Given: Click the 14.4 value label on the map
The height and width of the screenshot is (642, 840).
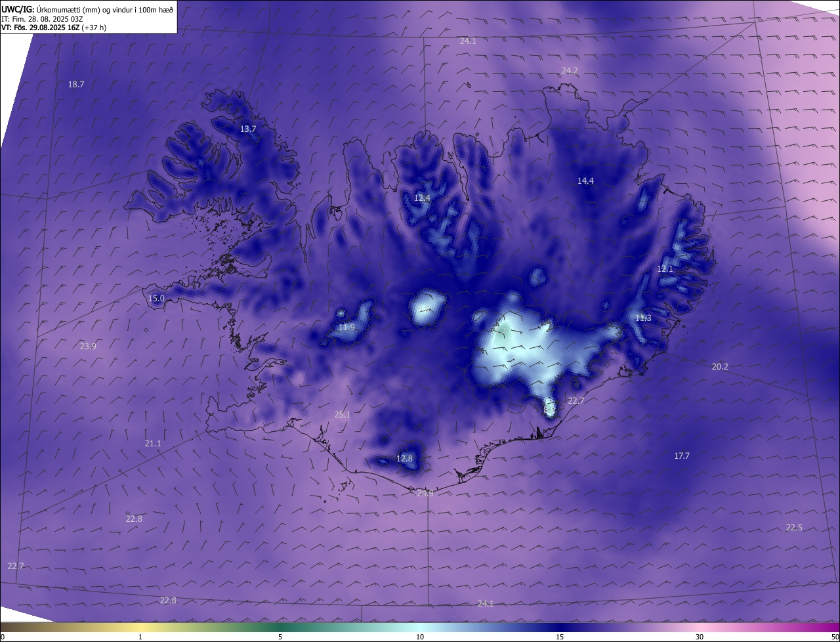Looking at the screenshot, I should click(585, 181).
